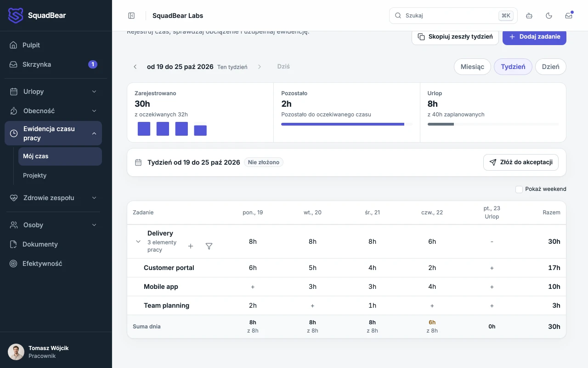Enable the Pokaż weekend checkbox
The height and width of the screenshot is (368, 588).
click(x=519, y=189)
